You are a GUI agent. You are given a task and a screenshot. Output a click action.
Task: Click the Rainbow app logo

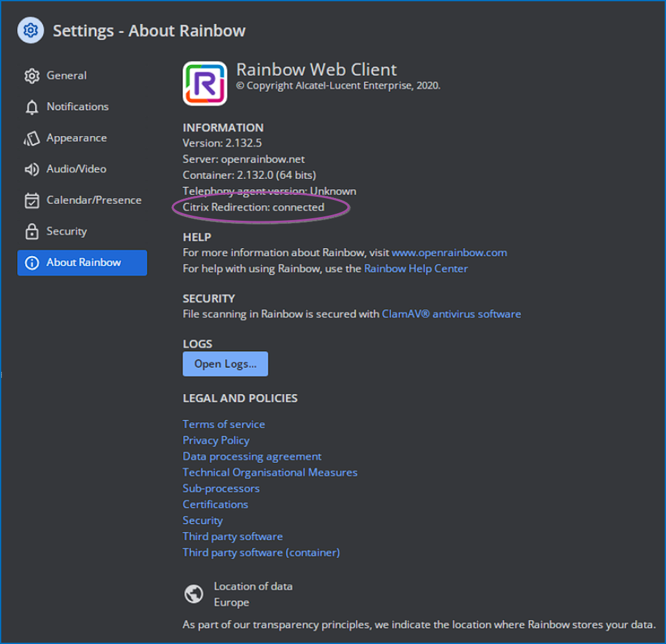(205, 84)
